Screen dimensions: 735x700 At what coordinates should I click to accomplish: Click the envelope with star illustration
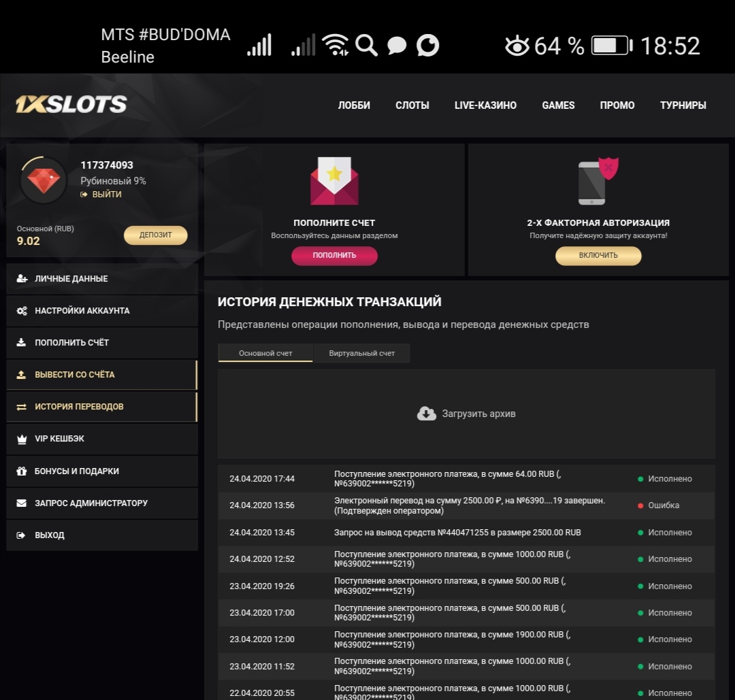334,181
